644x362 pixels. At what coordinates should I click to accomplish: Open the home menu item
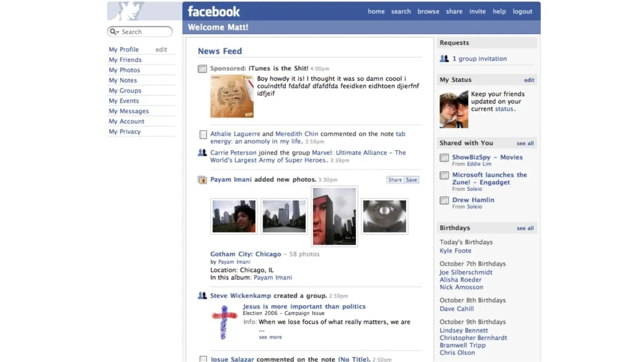tap(376, 11)
